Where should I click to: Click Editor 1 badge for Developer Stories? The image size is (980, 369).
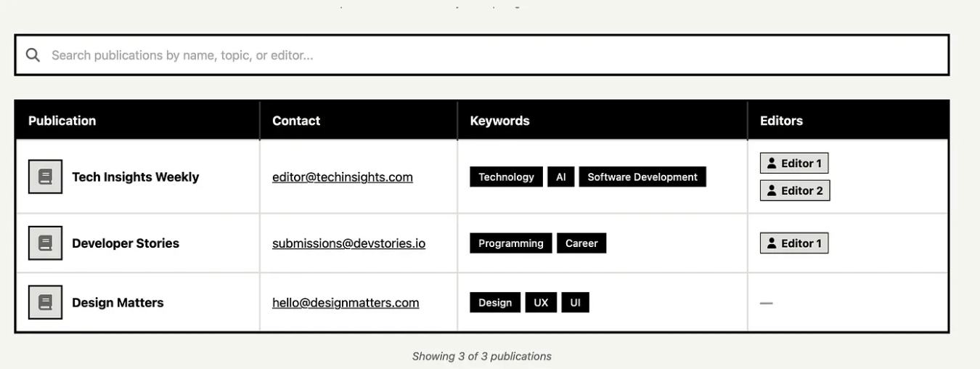(x=794, y=243)
